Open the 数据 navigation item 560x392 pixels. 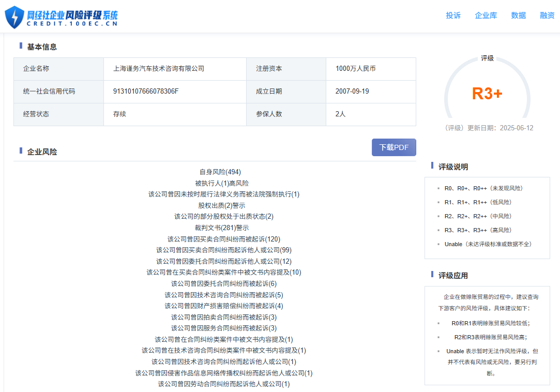click(x=518, y=16)
